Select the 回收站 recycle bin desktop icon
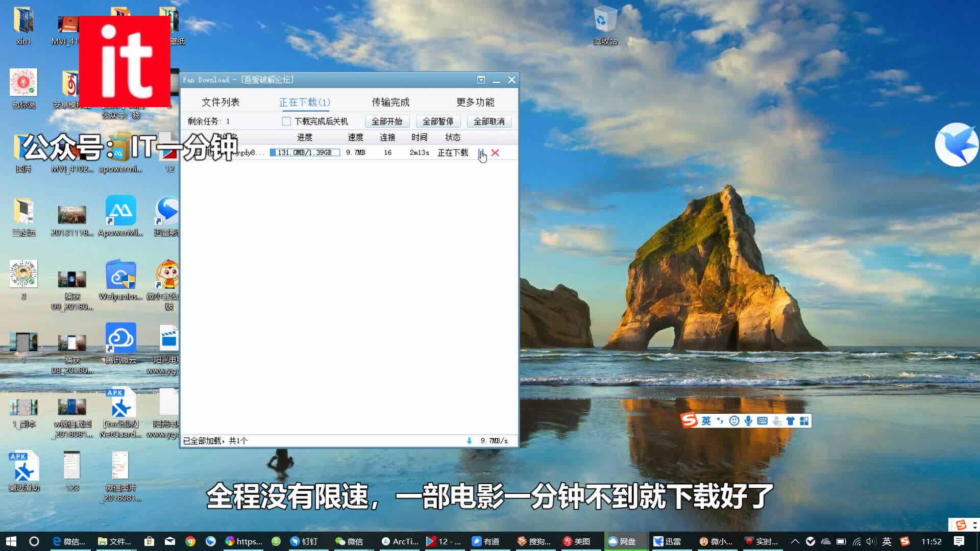This screenshot has height=551, width=980. pos(605,26)
